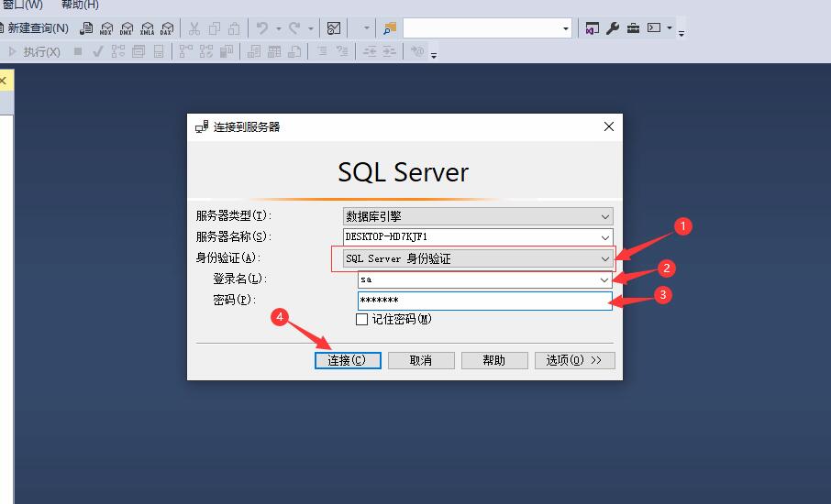Click the 帮助 button in dialog

494,360
